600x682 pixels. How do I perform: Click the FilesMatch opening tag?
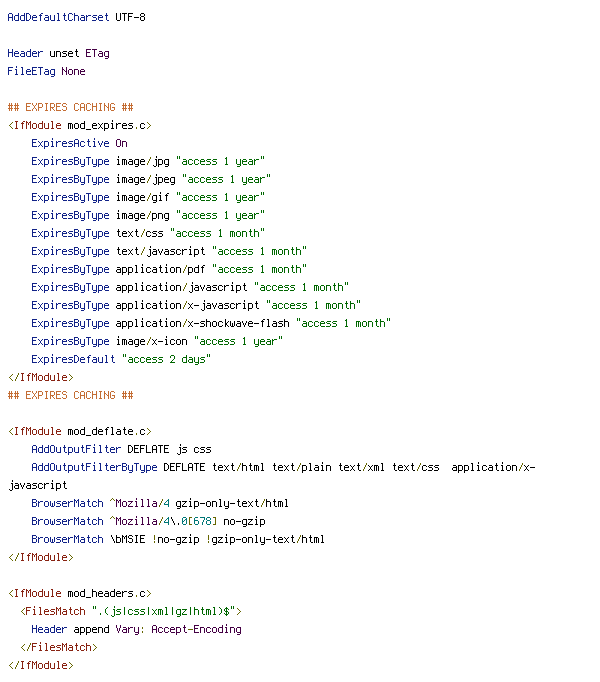click(x=131, y=612)
